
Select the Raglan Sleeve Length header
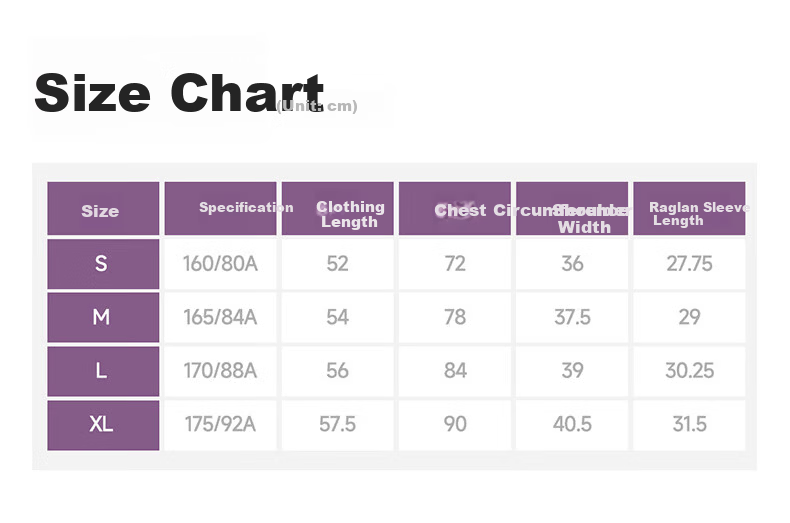click(689, 209)
